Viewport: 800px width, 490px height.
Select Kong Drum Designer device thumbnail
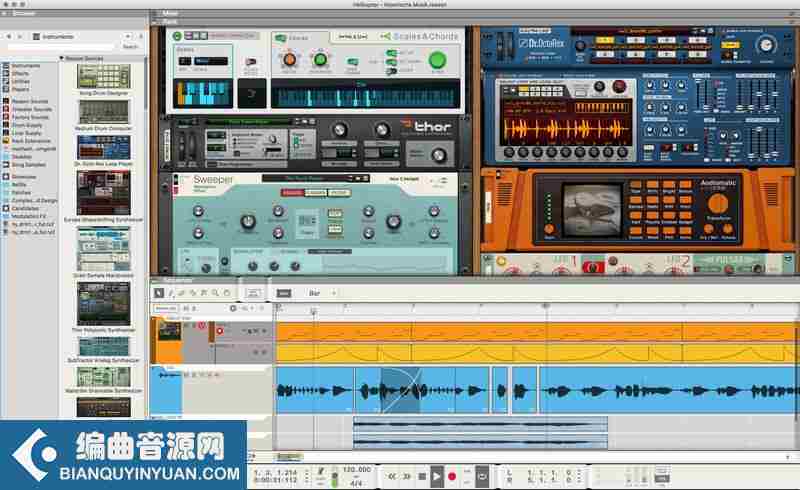tap(104, 77)
